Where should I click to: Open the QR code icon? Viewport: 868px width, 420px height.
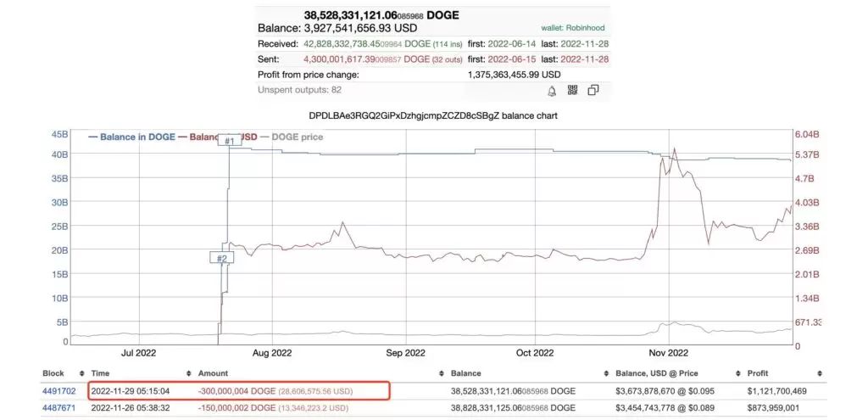click(x=572, y=90)
